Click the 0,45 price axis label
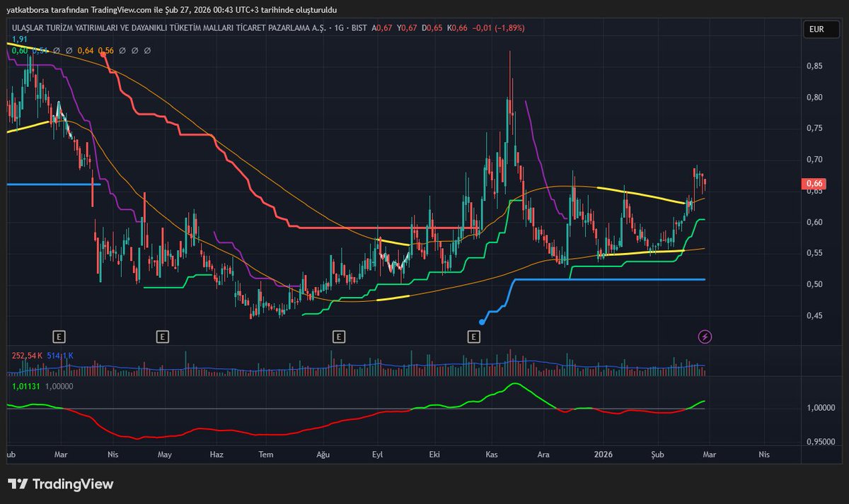The image size is (849, 504). pyautogui.click(x=814, y=315)
